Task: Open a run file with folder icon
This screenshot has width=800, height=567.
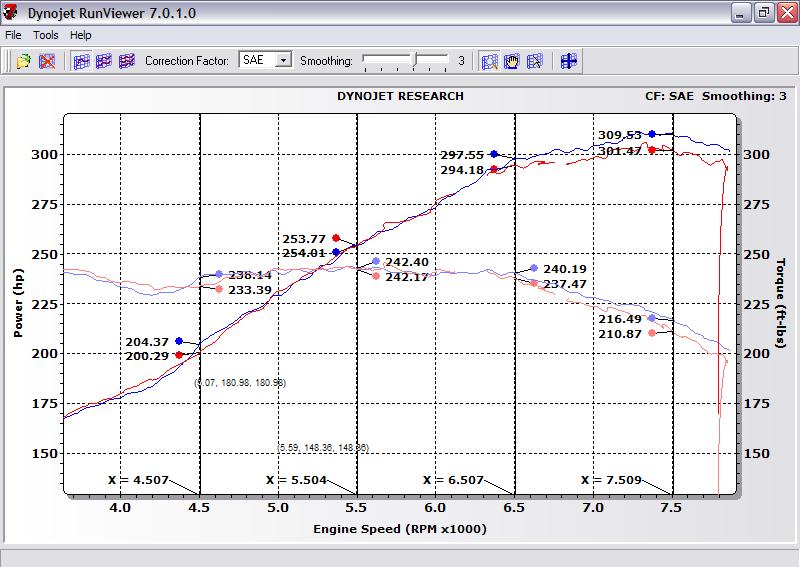Action: pyautogui.click(x=23, y=61)
